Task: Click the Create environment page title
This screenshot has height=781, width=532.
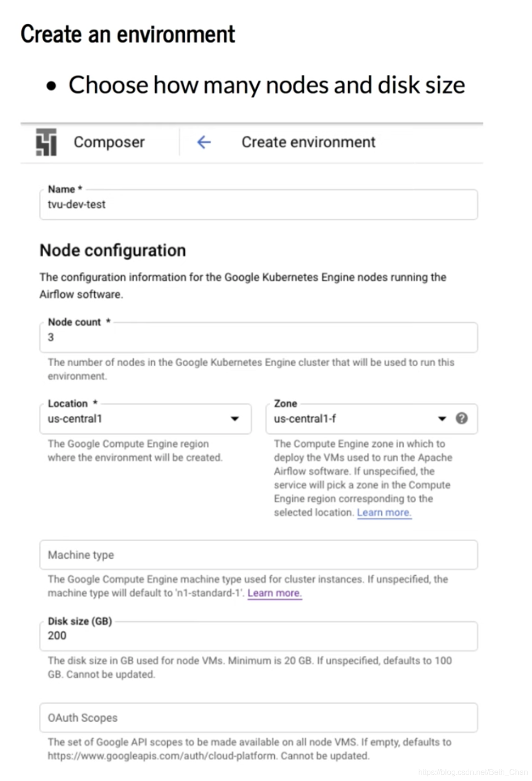Action: click(x=308, y=142)
